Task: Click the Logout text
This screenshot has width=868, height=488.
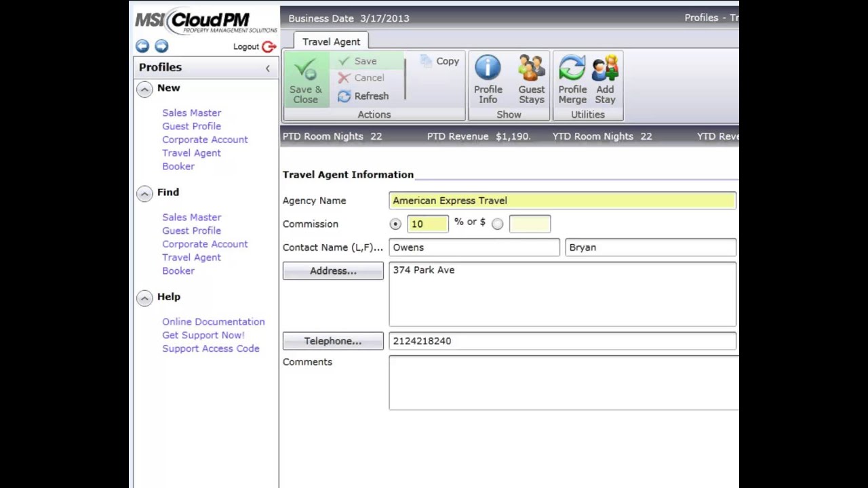Action: point(246,47)
